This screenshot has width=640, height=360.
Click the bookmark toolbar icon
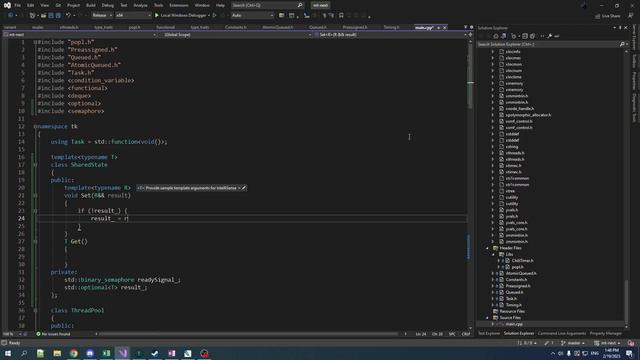[341, 16]
